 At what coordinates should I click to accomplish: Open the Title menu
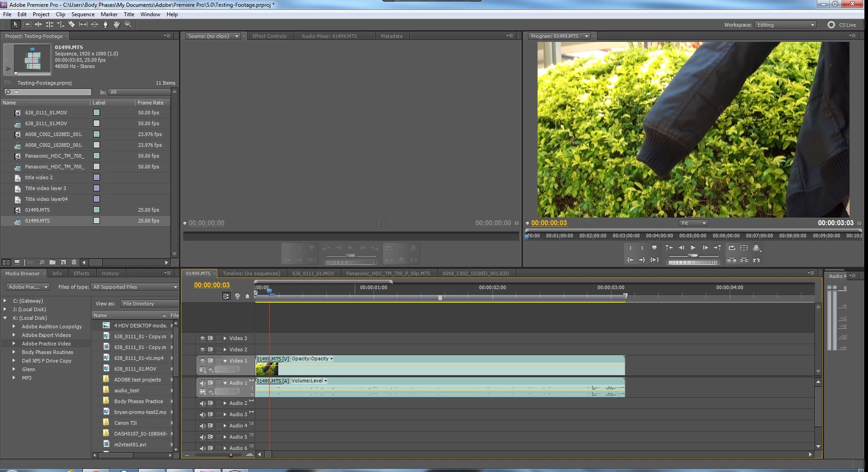(x=129, y=14)
